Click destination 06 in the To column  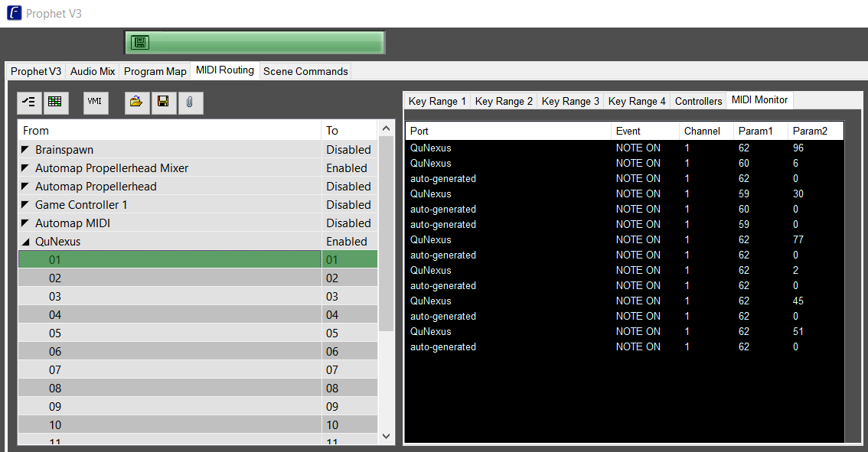349,351
